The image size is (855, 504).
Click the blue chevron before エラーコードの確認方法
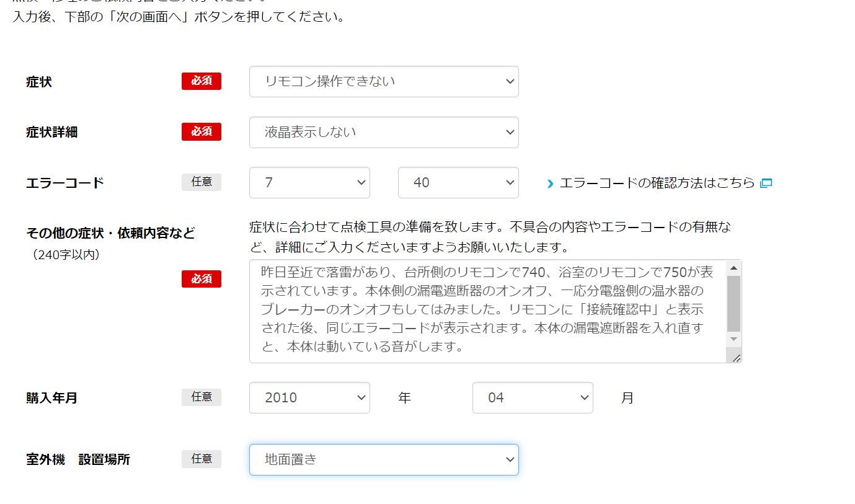[x=550, y=183]
